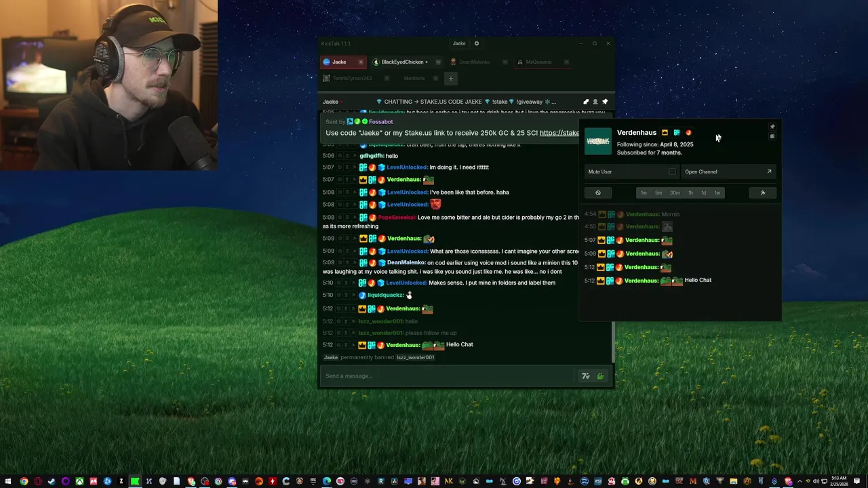Open the emote picker button
Screen dimensions: 868x488
point(600,376)
